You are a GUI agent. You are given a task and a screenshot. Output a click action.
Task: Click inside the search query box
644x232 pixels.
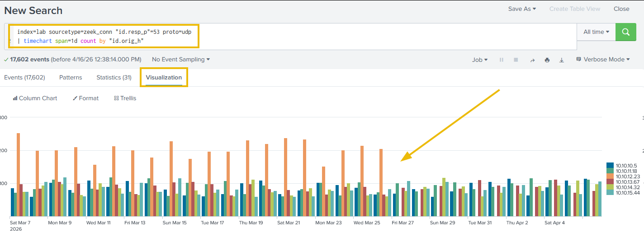[291, 37]
